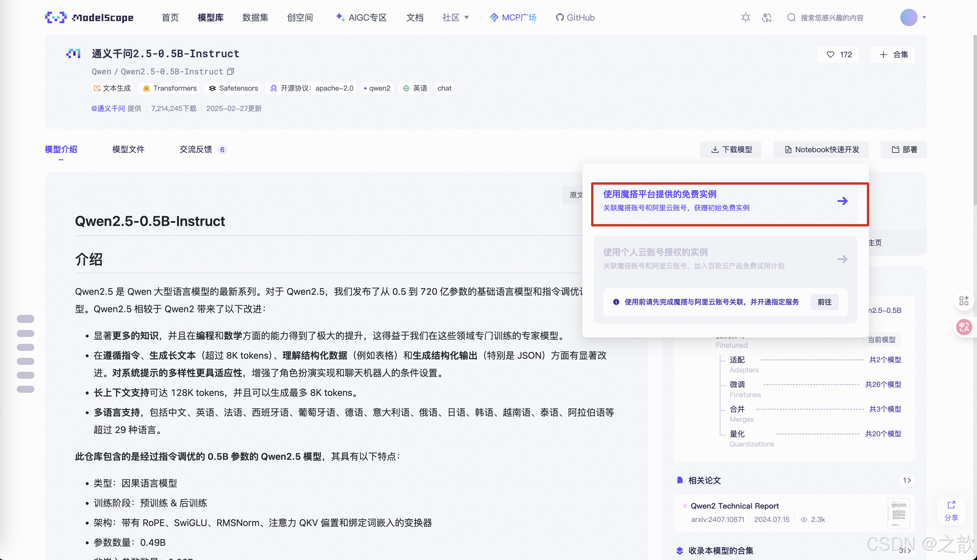Click the qwen2 tag
This screenshot has width=977, height=560.
tap(377, 88)
